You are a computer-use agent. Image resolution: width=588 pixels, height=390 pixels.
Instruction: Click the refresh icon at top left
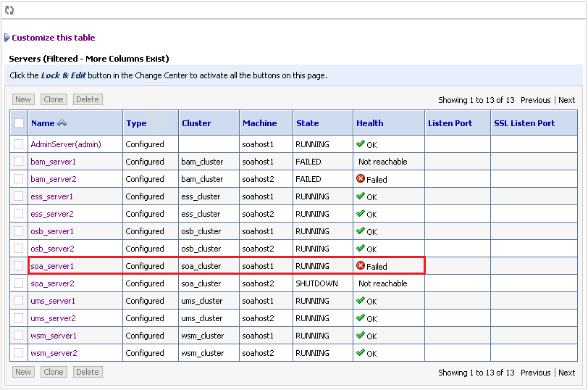[9, 10]
